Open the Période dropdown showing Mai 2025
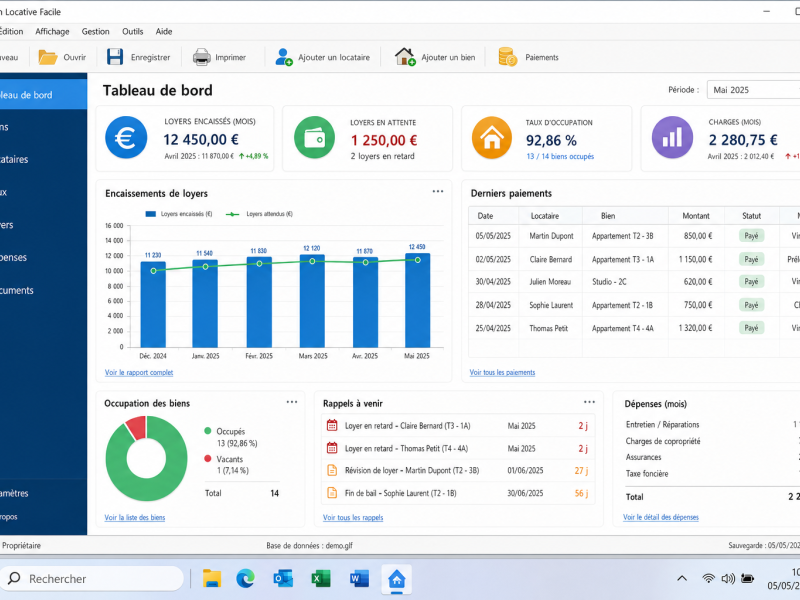800x600 pixels. pos(753,90)
